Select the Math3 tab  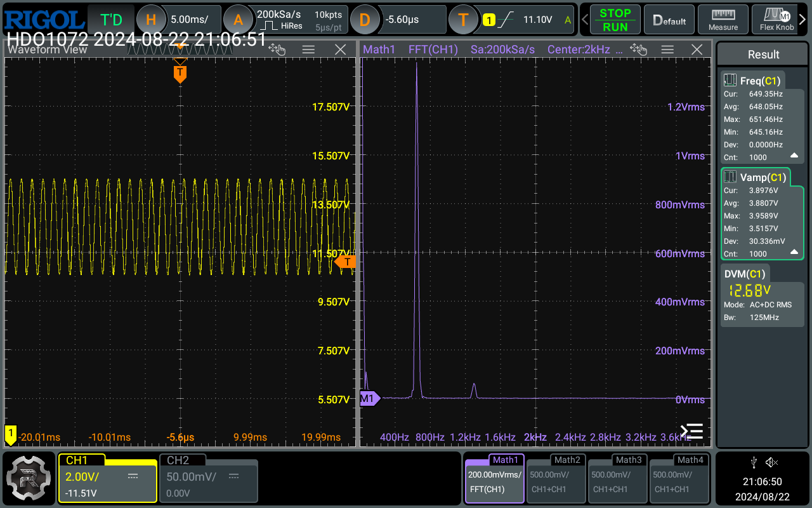point(629,460)
